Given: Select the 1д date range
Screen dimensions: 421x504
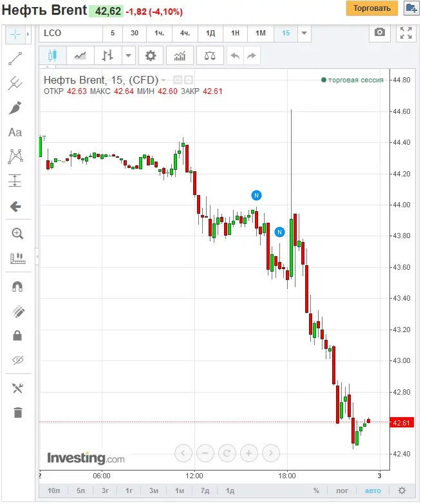Looking at the screenshot, I should tap(230, 491).
